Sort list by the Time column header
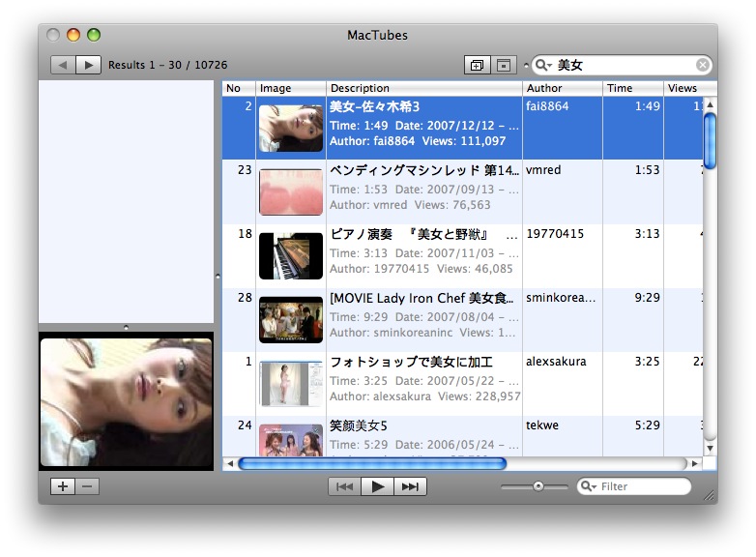Screen dimensions: 756x557 pos(632,88)
